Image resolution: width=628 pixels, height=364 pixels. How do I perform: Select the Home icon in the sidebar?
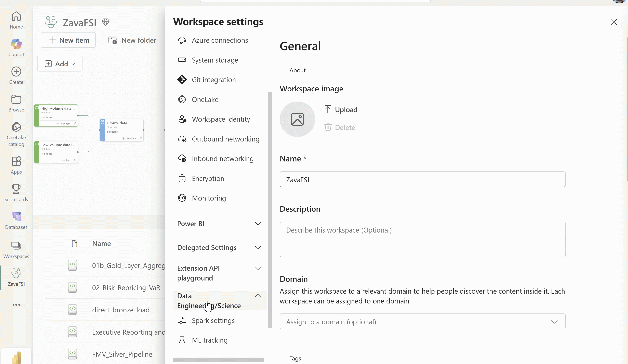click(x=16, y=20)
